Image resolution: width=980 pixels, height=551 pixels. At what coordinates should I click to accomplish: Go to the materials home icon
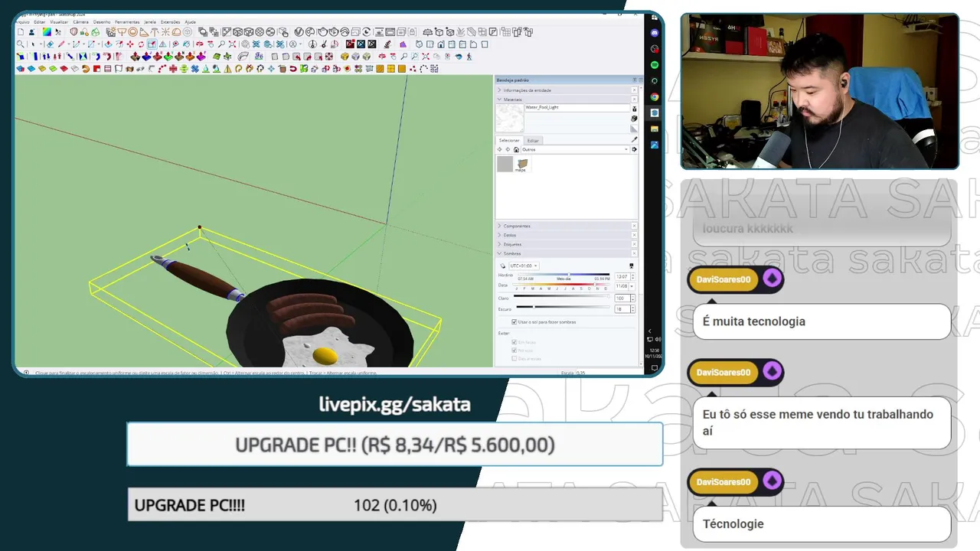516,149
